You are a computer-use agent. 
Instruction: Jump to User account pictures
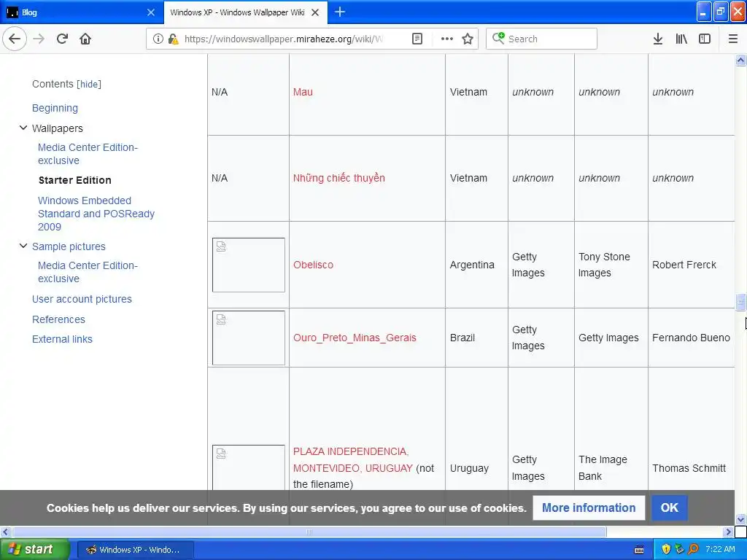click(x=82, y=299)
